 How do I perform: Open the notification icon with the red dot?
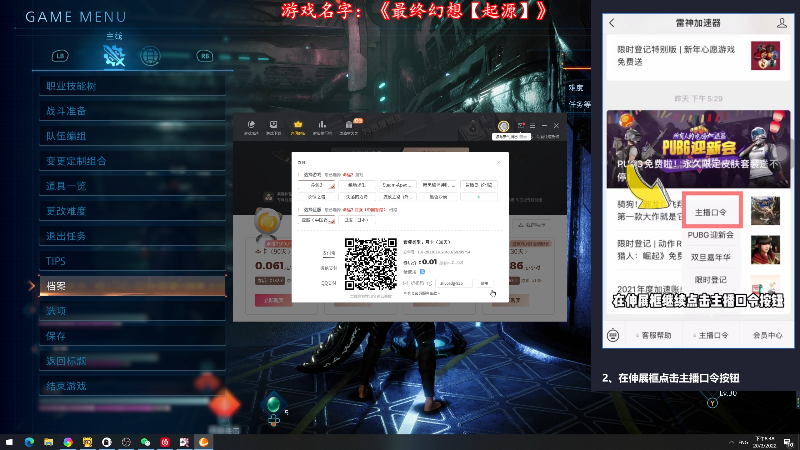point(520,126)
